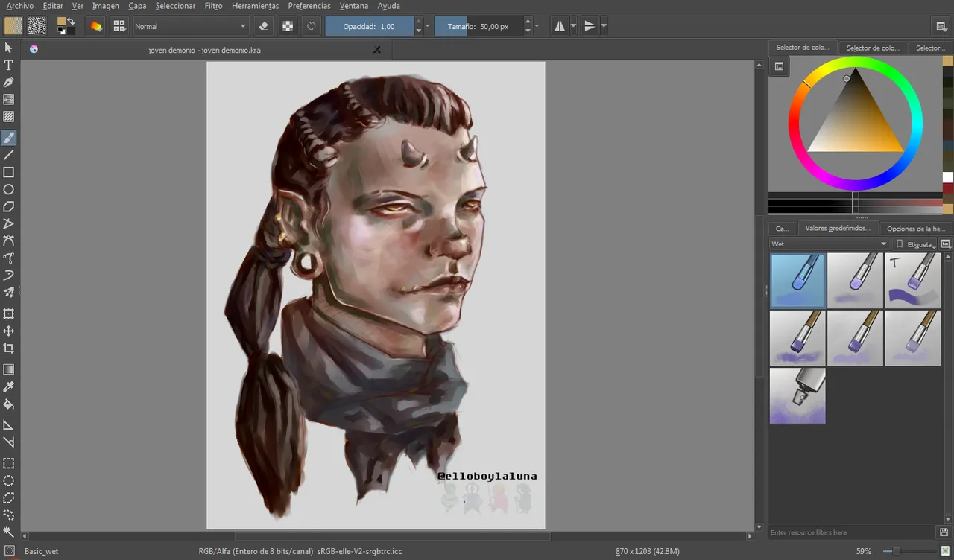Select the Contiguous Selection magic wand

coord(9,531)
